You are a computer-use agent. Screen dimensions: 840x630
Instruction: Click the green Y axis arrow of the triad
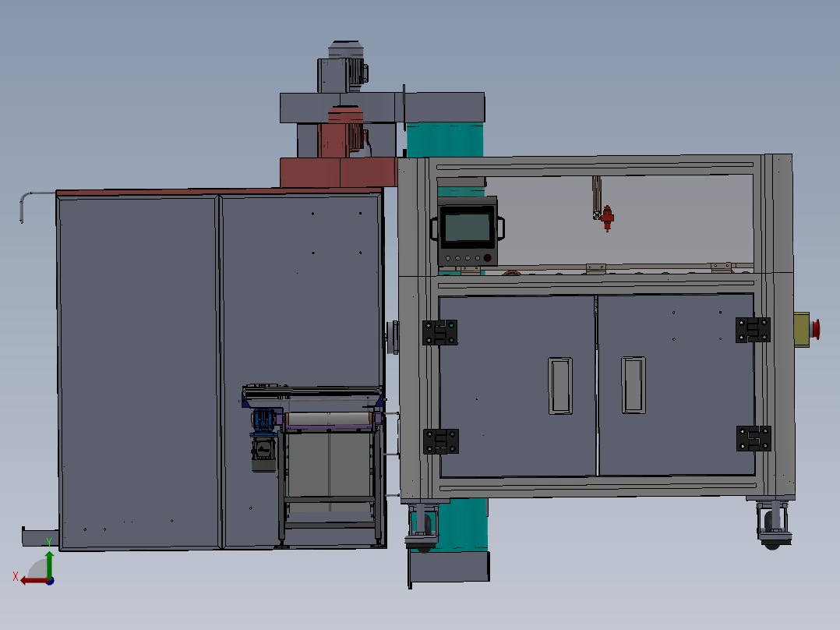coord(48,561)
